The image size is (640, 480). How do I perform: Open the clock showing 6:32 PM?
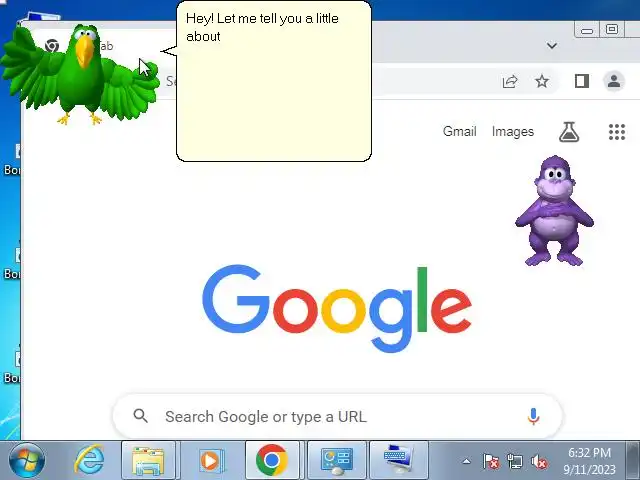pos(589,461)
